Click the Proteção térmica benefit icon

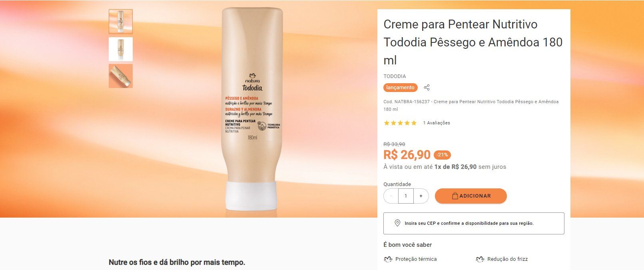click(388, 259)
